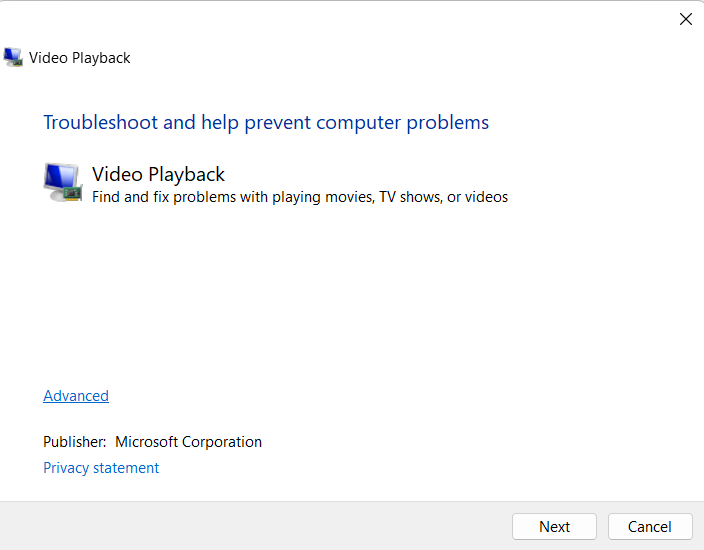Click the Microsoft Corporation publisher name

tap(189, 442)
